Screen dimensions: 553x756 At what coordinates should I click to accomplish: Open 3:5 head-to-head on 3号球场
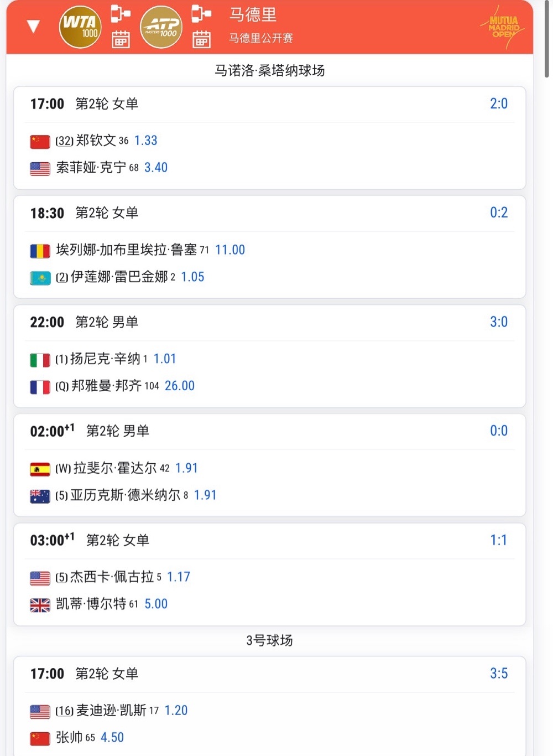[x=499, y=674]
